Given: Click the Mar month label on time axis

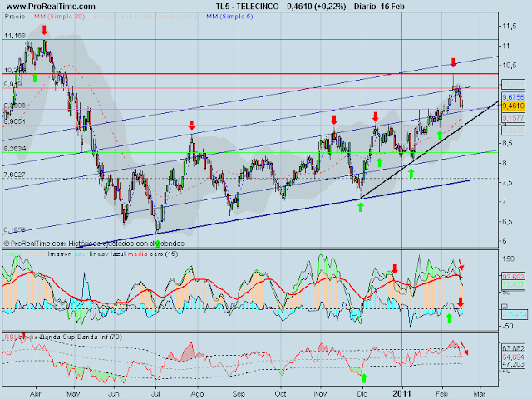Looking at the screenshot, I should point(479,394).
